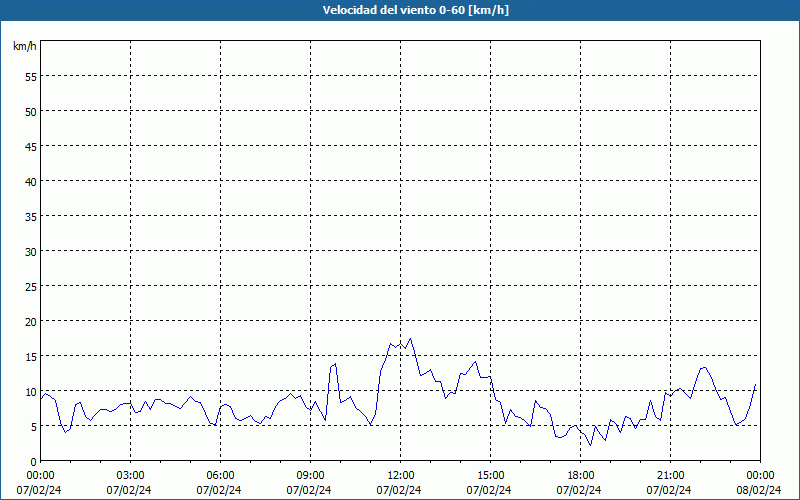Click the y-axis label '35'

31,216
